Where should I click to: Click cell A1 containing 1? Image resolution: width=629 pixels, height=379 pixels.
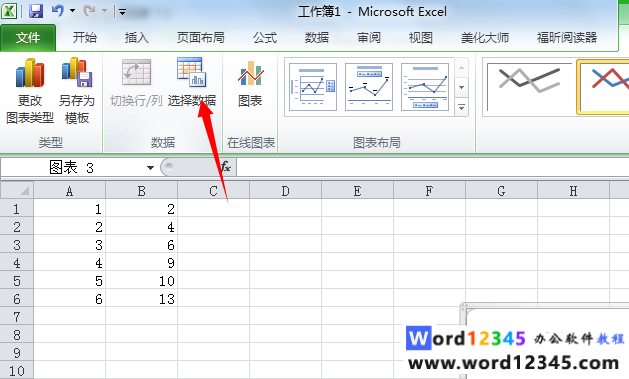click(69, 209)
